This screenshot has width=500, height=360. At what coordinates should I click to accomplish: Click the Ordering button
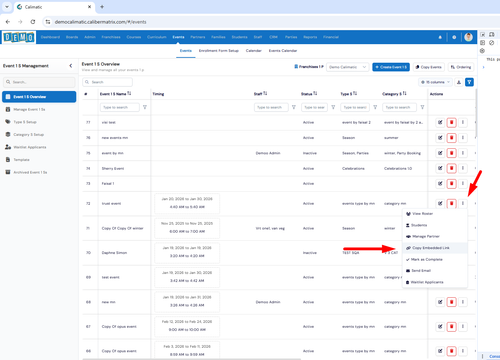point(461,67)
